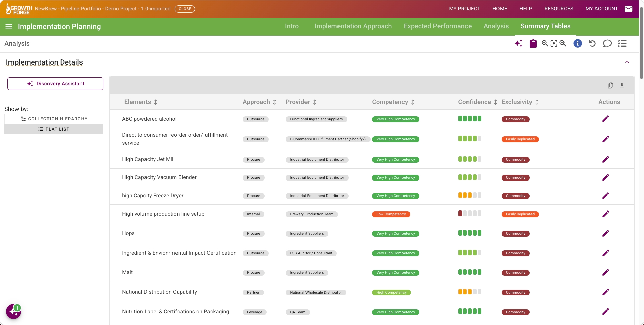The image size is (644, 325).
Task: Switch view to Flat List
Action: coord(54,129)
